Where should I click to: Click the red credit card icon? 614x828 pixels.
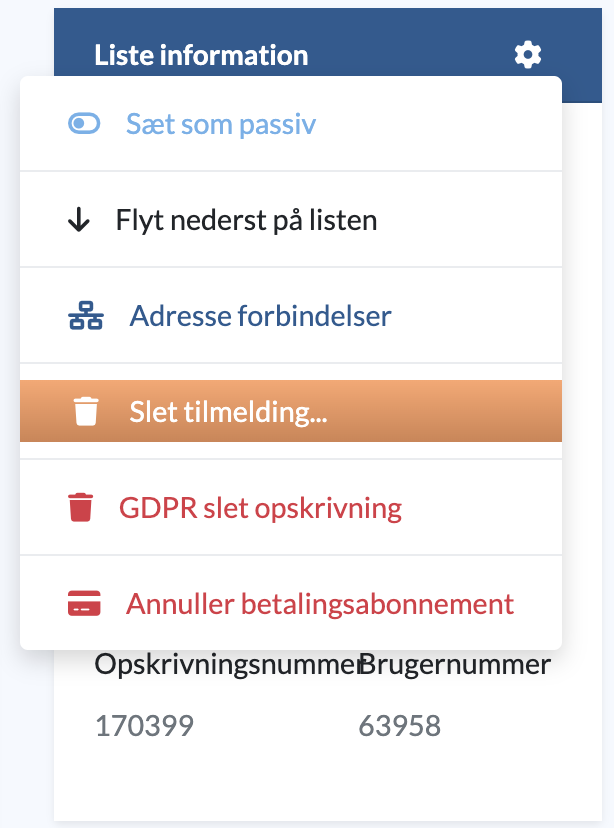(84, 603)
